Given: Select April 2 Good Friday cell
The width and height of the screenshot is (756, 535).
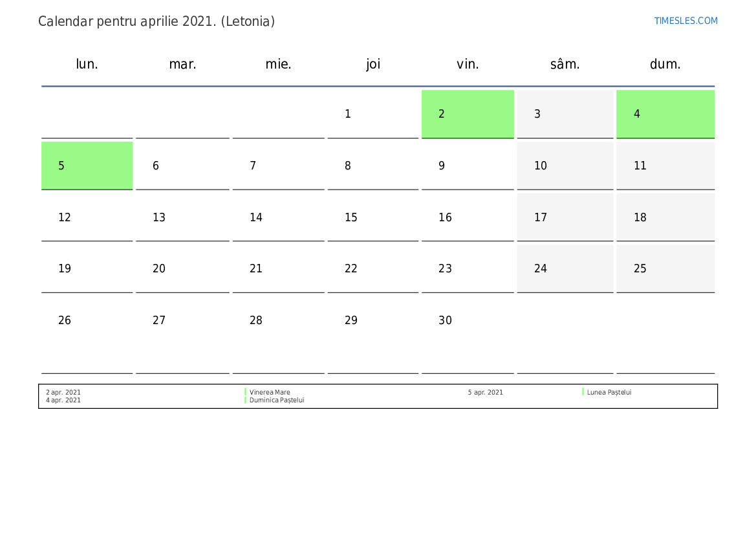Looking at the screenshot, I should tap(468, 114).
